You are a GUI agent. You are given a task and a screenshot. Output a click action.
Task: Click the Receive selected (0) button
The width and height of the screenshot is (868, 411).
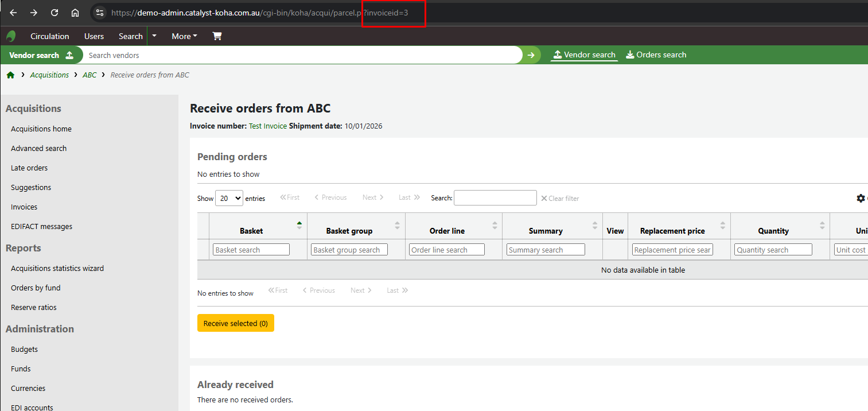235,323
